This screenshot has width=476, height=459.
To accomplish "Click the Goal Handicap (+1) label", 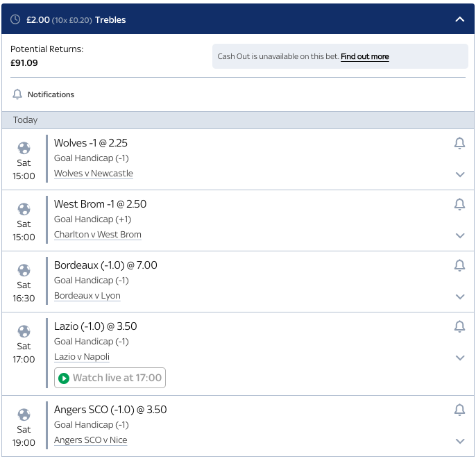I will (x=92, y=219).
